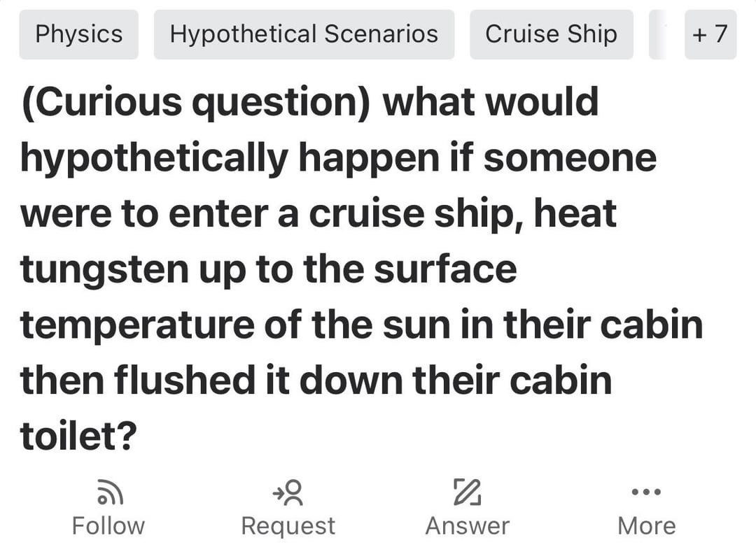Select the pen-in-square icon to write answer
This screenshot has width=756, height=547.
468,491
